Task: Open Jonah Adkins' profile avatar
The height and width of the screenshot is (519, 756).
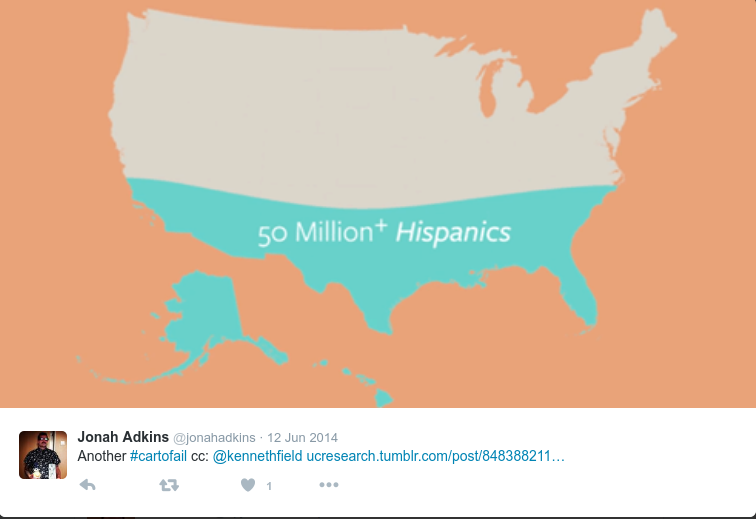Action: coord(43,455)
